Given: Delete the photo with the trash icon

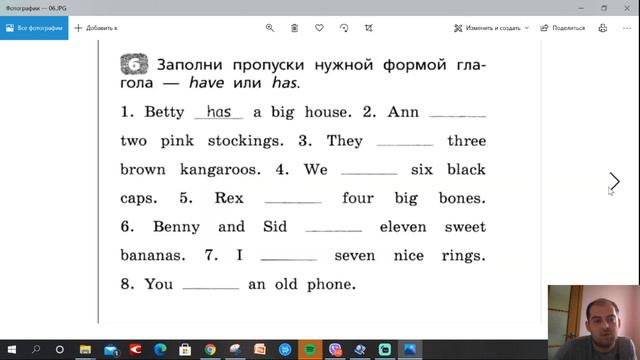Looking at the screenshot, I should pyautogui.click(x=294, y=28).
